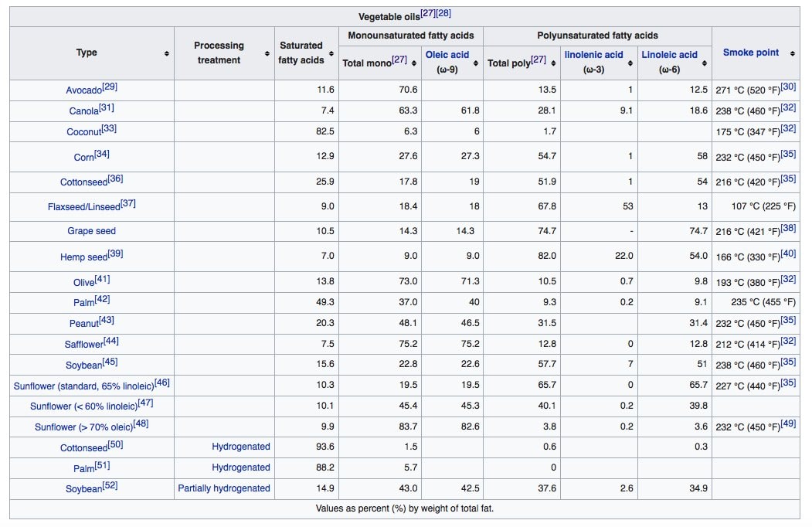This screenshot has height=527, width=812.
Task: Open the Hemp seed link
Action: [x=84, y=257]
